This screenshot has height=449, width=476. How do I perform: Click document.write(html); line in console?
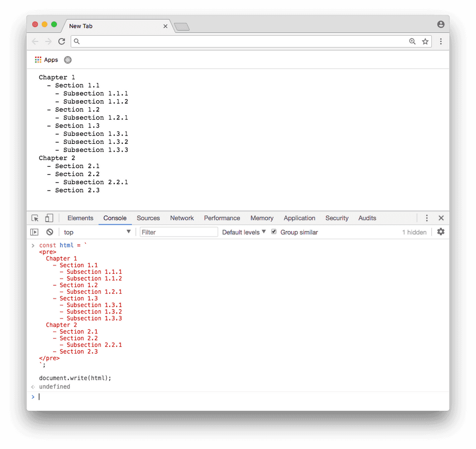(75, 378)
